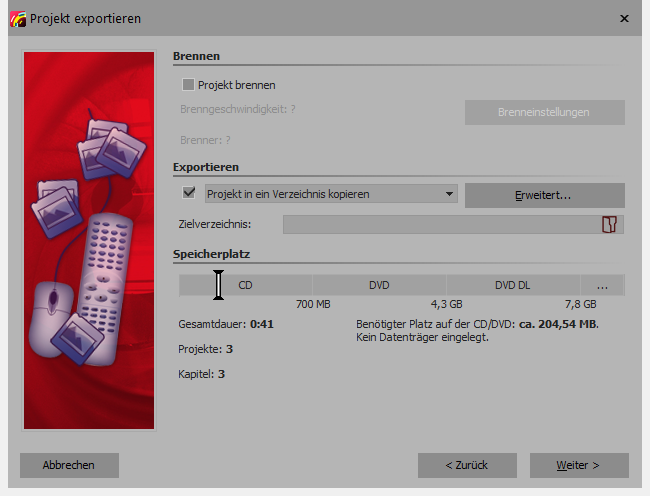Click the '...' segment of the storage bar
Image resolution: width=650 pixels, height=496 pixels.
coord(602,285)
